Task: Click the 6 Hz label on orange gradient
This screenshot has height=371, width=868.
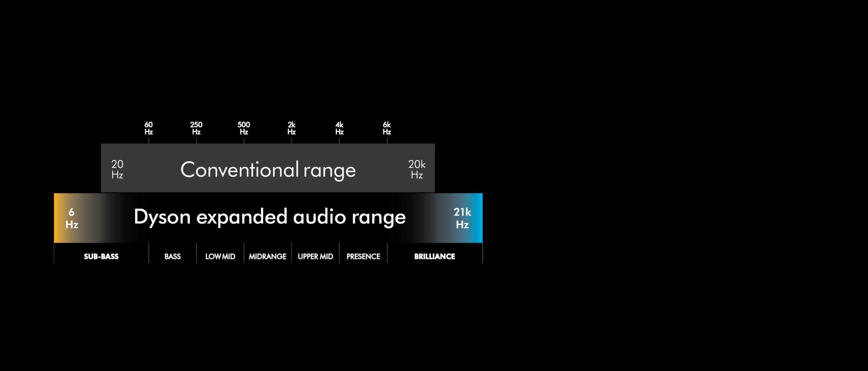Action: pos(71,218)
